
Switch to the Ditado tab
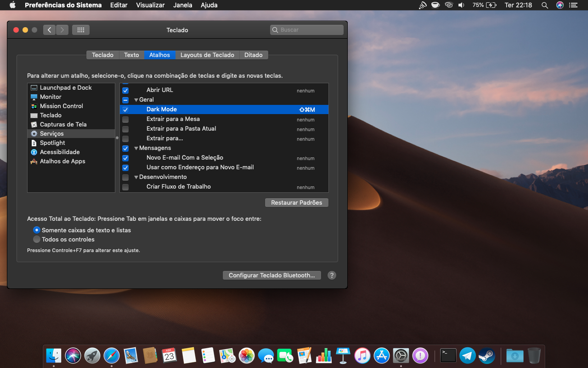[x=254, y=55]
